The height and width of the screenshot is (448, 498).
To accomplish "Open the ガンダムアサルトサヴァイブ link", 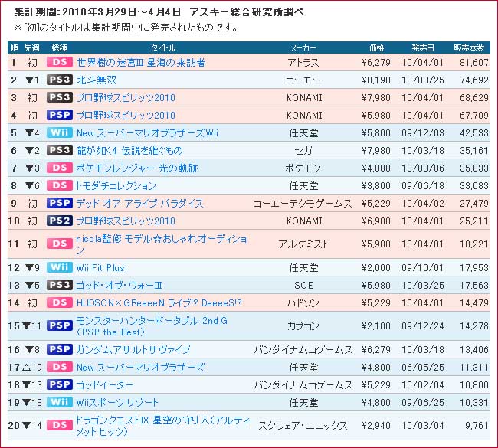I will click(x=133, y=350).
